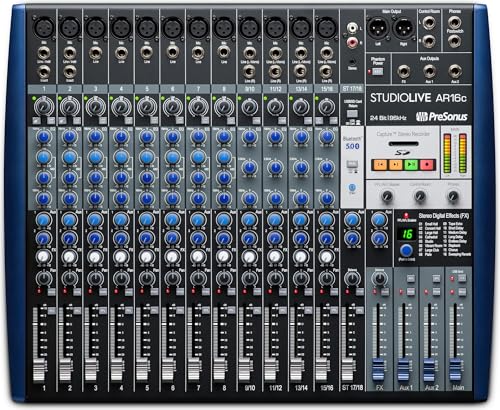Grab the blue Aux 1 master fader
500x410 pixels.
[x=403, y=370]
